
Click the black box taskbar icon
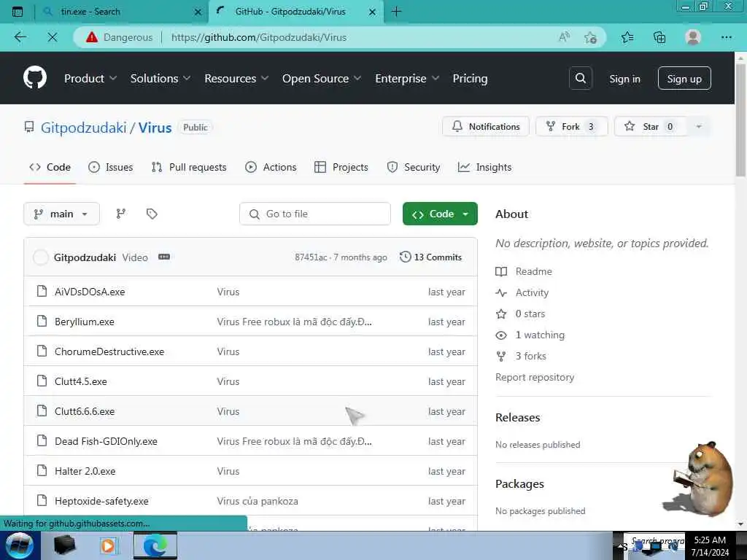[x=64, y=545]
